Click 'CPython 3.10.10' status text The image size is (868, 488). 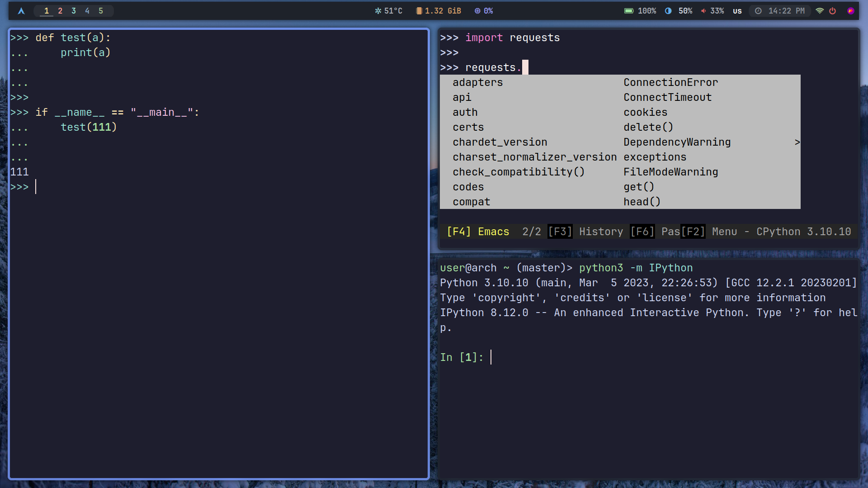(x=804, y=232)
